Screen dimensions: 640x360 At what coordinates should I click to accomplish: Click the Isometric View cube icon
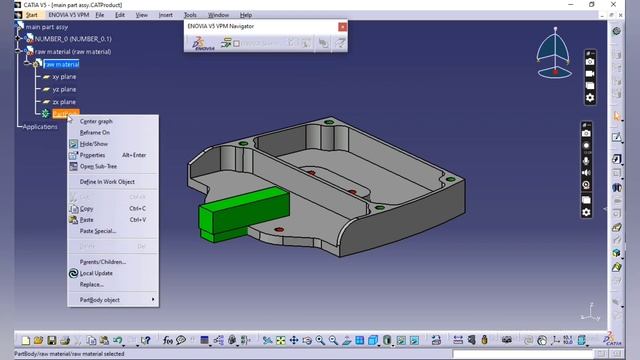tap(373, 340)
